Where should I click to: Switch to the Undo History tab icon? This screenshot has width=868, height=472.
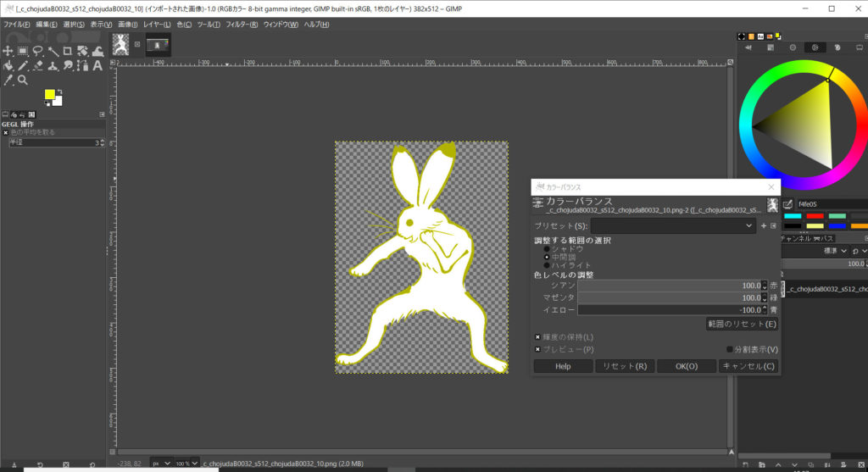coord(22,114)
